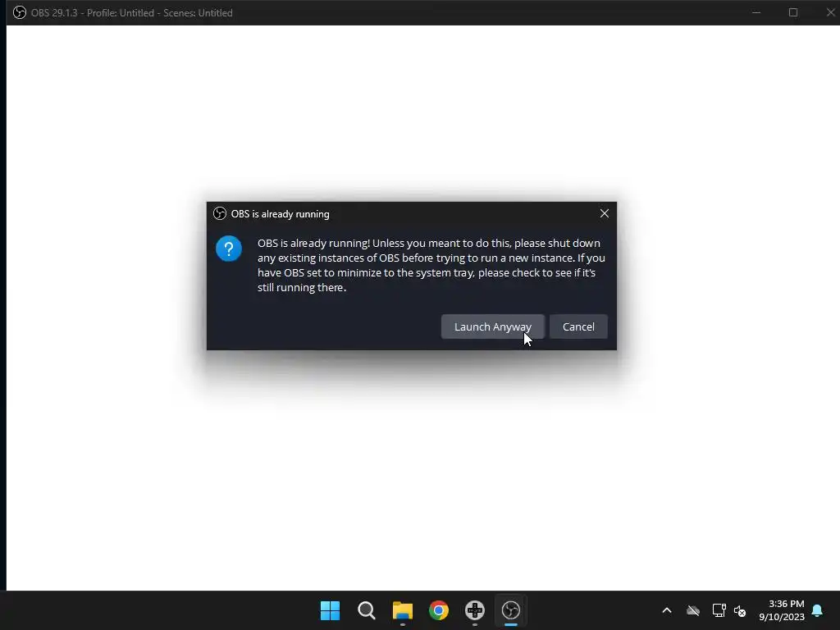Image resolution: width=840 pixels, height=630 pixels.
Task: Open the network status tray icon
Action: 719,610
